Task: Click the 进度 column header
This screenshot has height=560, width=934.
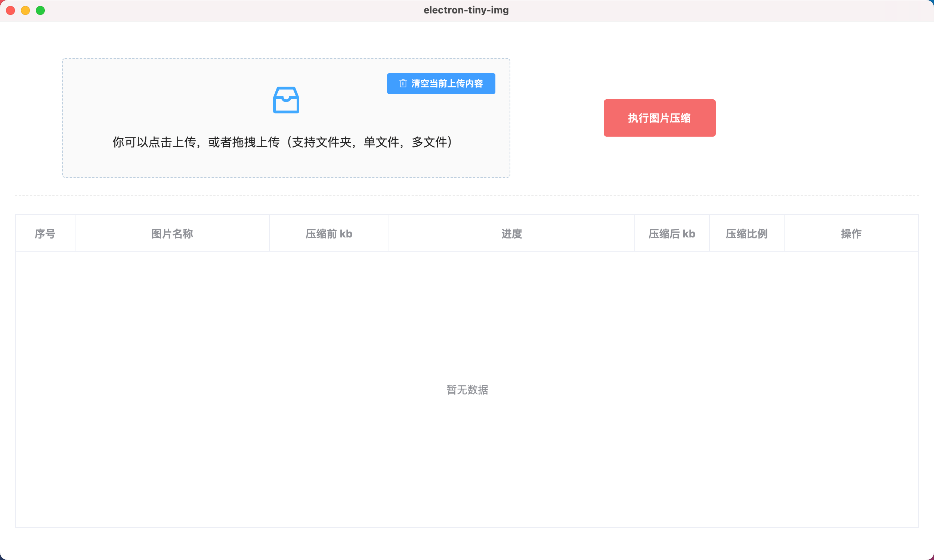Action: [x=511, y=234]
